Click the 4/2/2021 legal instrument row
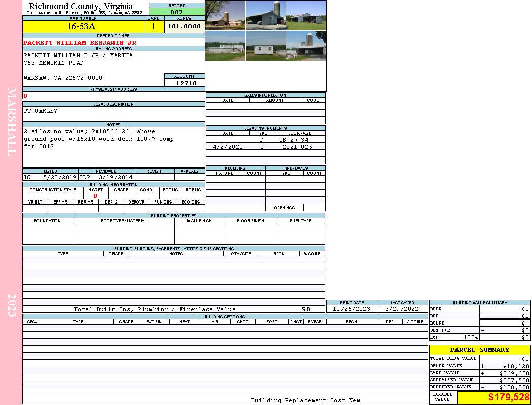The image size is (532, 405). click(265, 147)
